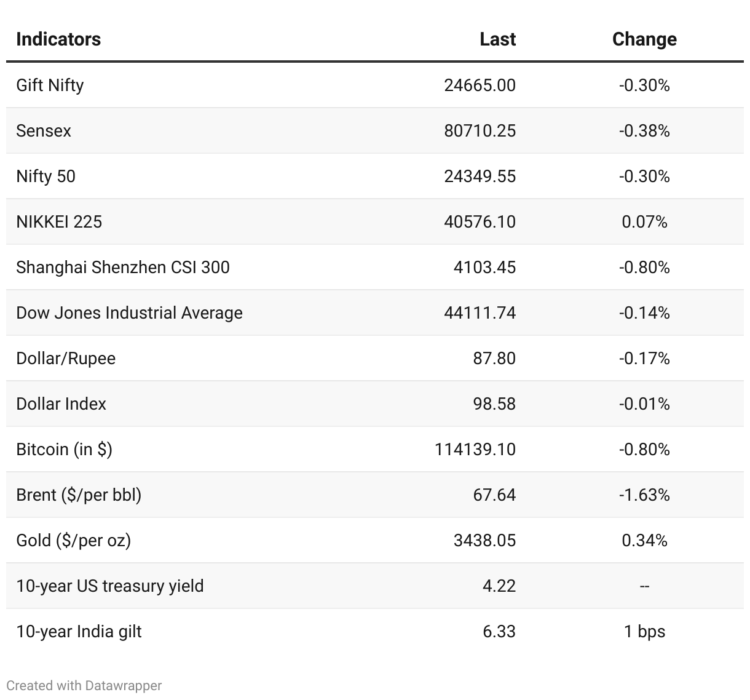Click the Bitcoin price 114139.10
Viewport: 750px width, 700px height.
475,449
